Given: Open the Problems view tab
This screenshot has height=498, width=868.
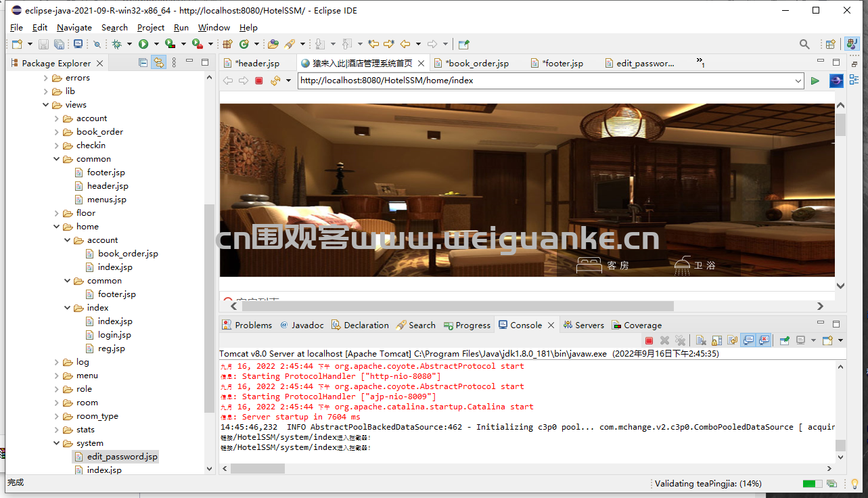Looking at the screenshot, I should [x=247, y=325].
